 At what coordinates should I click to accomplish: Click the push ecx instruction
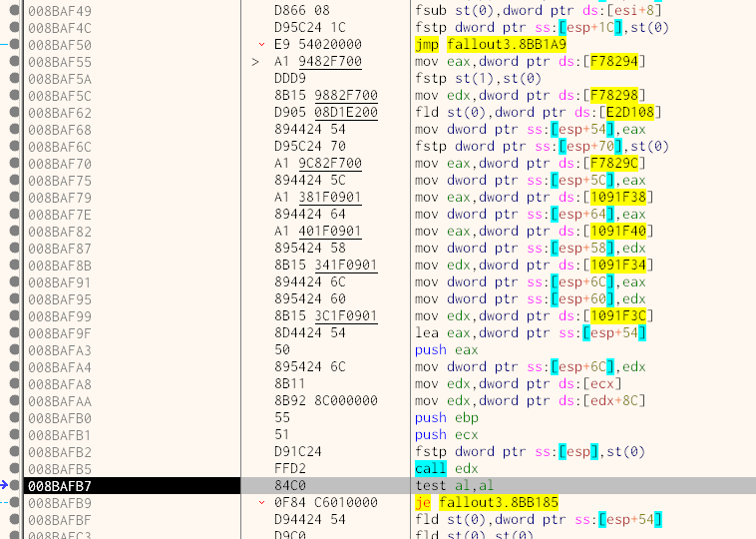tap(447, 435)
